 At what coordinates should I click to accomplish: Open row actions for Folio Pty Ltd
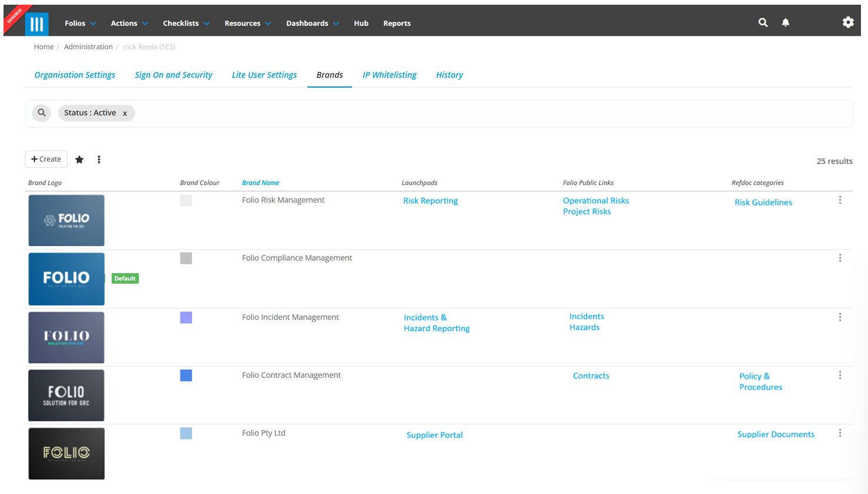pos(840,433)
